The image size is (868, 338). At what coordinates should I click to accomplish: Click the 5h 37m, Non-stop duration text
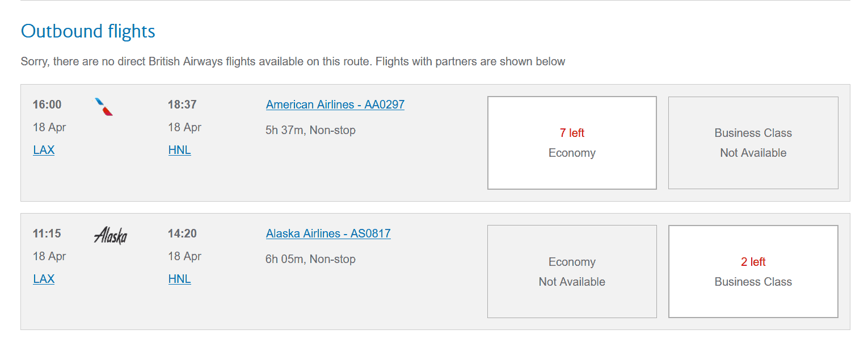click(x=310, y=130)
